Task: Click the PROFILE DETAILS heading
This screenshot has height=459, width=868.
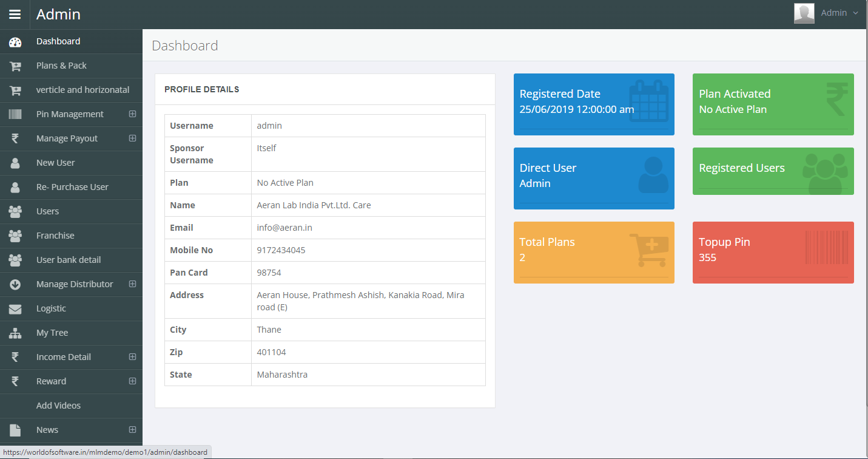Action: 201,89
